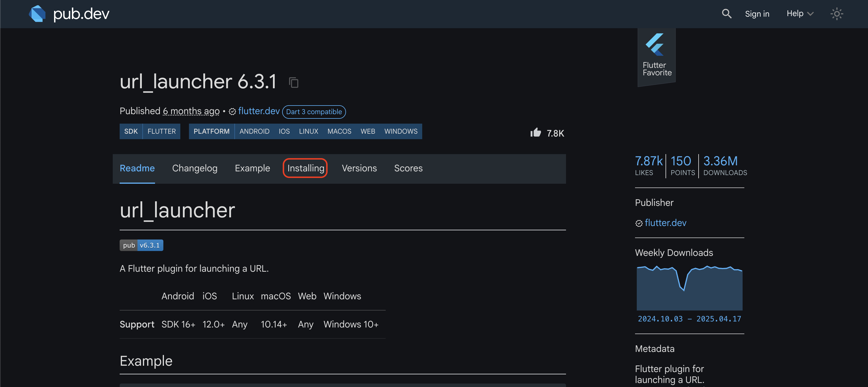This screenshot has height=387, width=868.
Task: Click the pub v6.3.1 version badge
Action: (x=141, y=245)
